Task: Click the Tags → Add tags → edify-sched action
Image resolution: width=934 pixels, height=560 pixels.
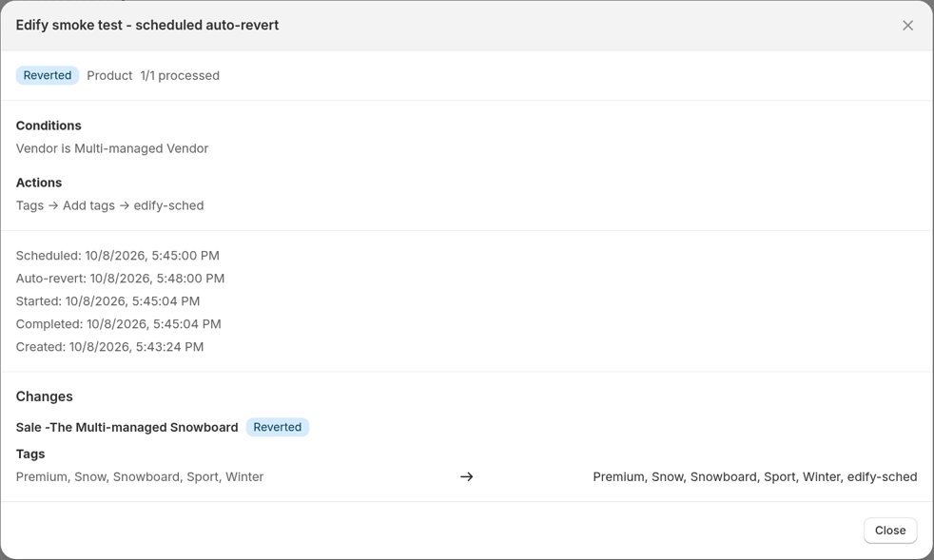Action: click(109, 205)
